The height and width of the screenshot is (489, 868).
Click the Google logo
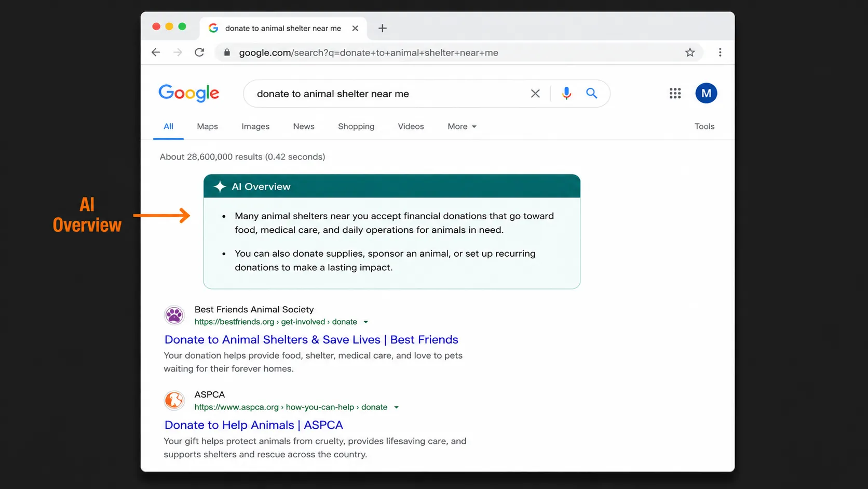(x=189, y=94)
